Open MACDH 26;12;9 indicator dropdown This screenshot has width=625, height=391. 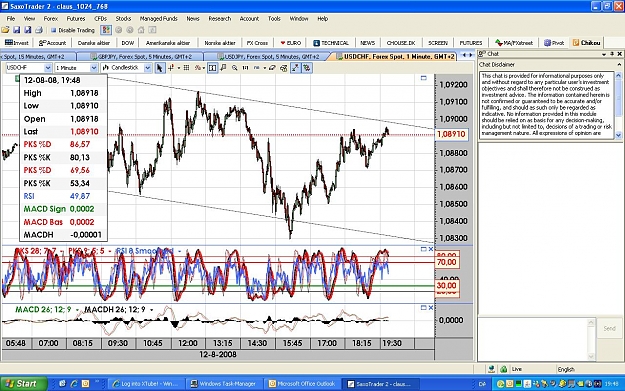pyautogui.click(x=151, y=310)
